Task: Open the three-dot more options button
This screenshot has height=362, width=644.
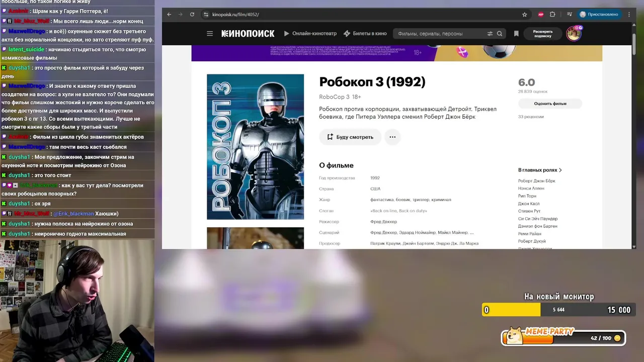Action: 392,137
